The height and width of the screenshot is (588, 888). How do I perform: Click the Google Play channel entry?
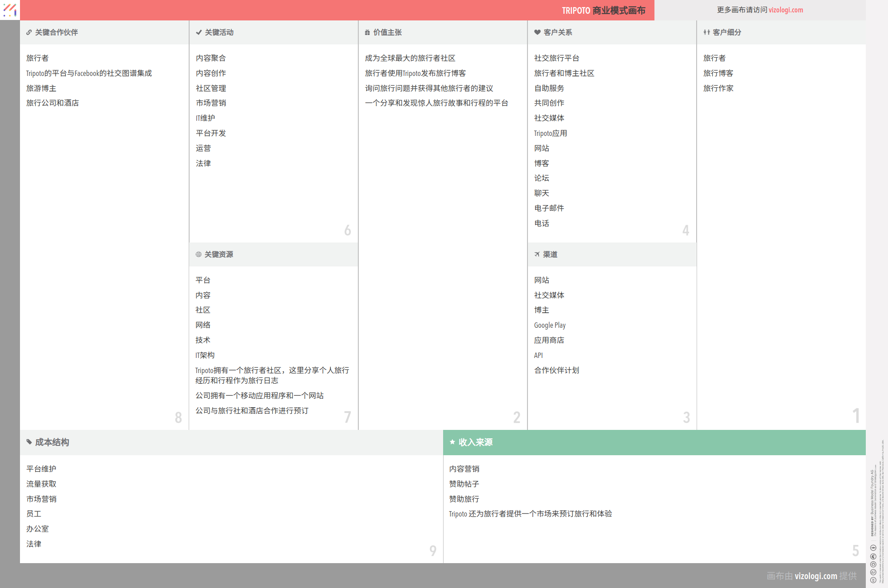550,325
